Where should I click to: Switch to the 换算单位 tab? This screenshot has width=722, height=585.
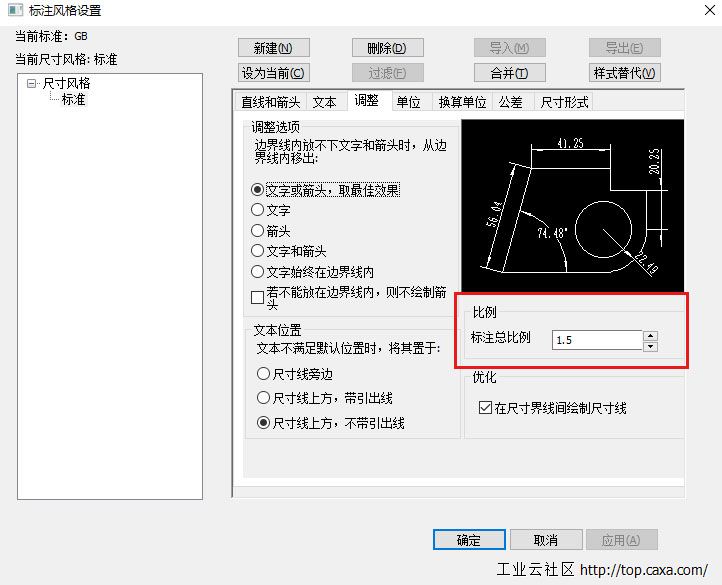pyautogui.click(x=462, y=102)
